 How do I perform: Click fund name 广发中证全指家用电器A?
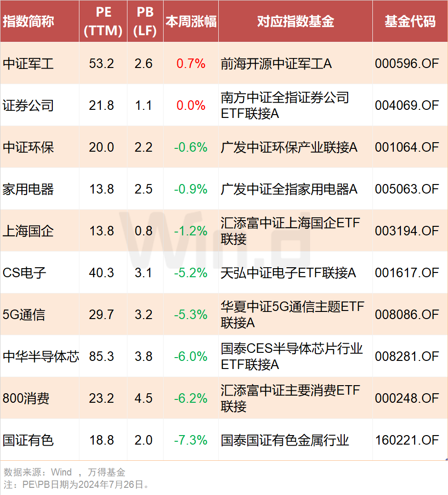pyautogui.click(x=289, y=189)
